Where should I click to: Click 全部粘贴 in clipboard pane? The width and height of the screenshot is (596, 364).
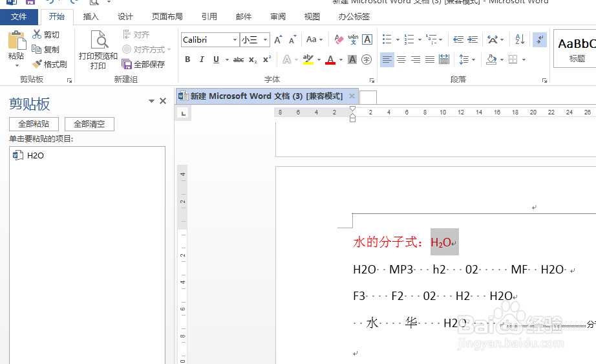click(34, 124)
